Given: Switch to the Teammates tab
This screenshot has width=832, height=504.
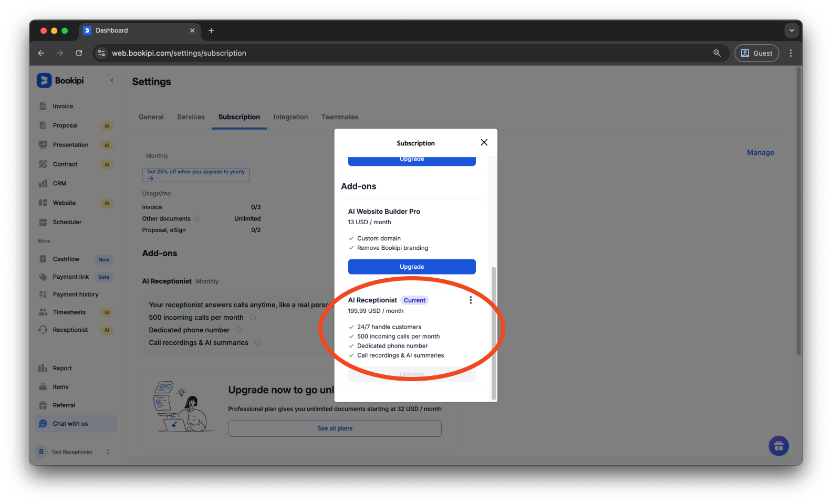Looking at the screenshot, I should tap(340, 117).
